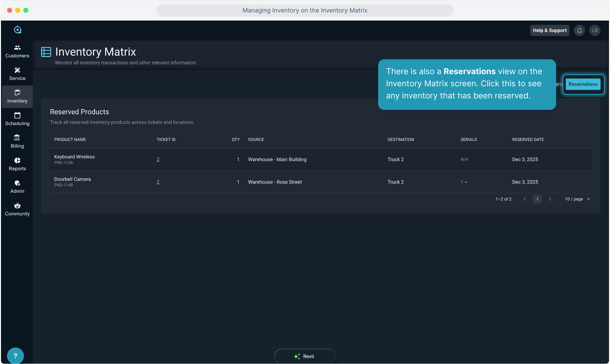
Task: Navigate to Billing section
Action: click(x=17, y=142)
